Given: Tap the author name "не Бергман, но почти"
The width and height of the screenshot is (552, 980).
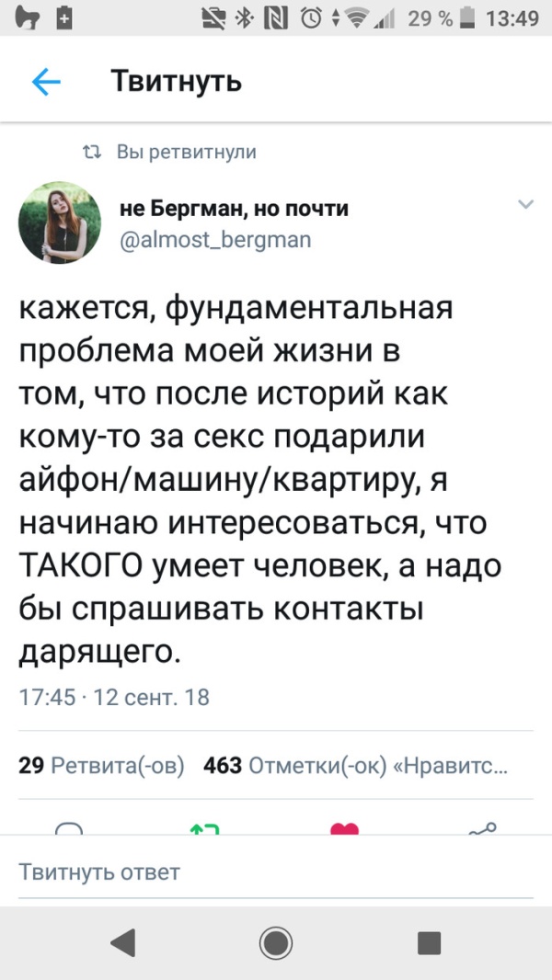Looking at the screenshot, I should 235,210.
